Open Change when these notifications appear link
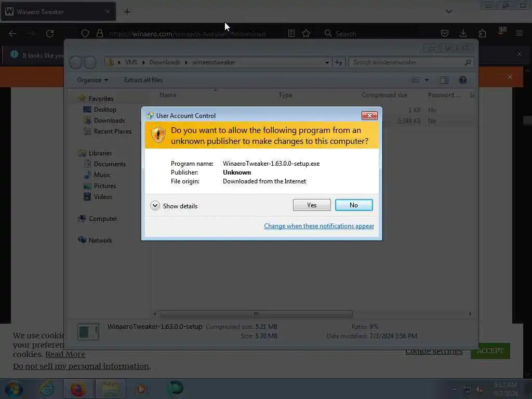 (319, 226)
